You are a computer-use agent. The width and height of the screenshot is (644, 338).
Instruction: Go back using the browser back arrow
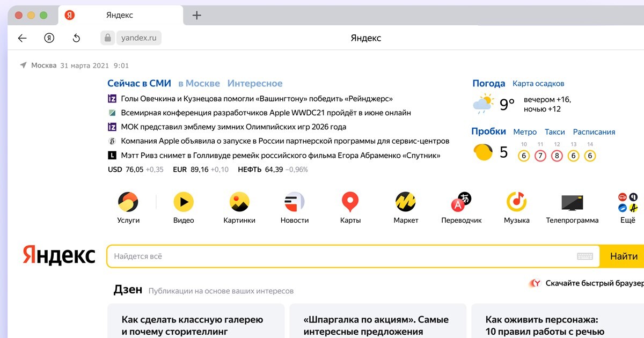[x=22, y=38]
